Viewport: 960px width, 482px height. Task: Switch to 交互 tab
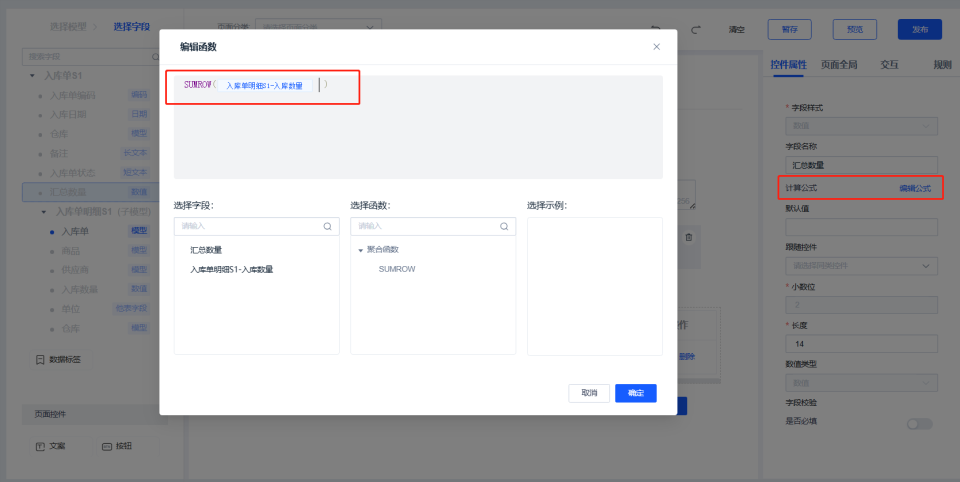889,64
